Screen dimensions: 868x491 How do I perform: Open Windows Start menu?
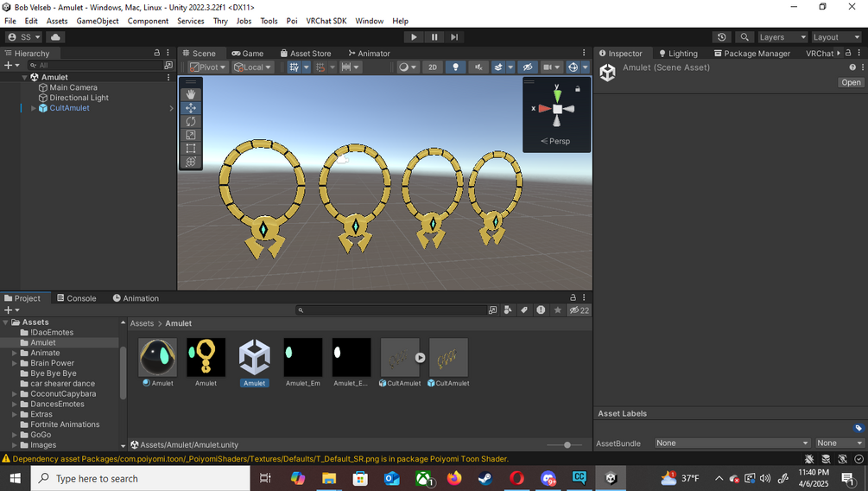15,478
